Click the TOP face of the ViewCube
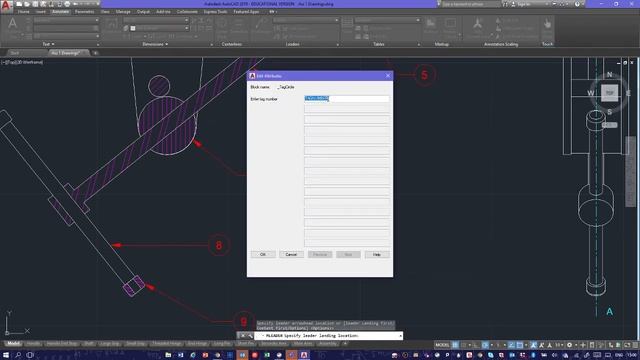 coord(609,93)
